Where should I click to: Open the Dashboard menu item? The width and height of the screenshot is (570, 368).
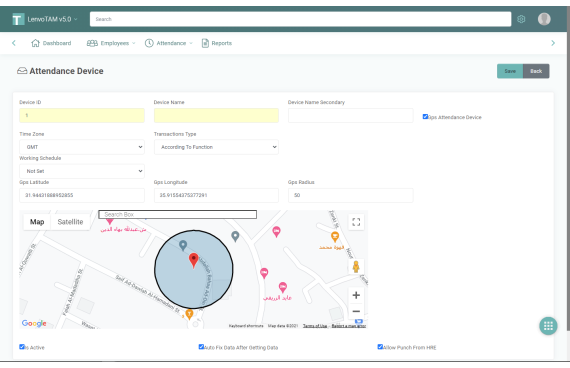click(x=51, y=43)
